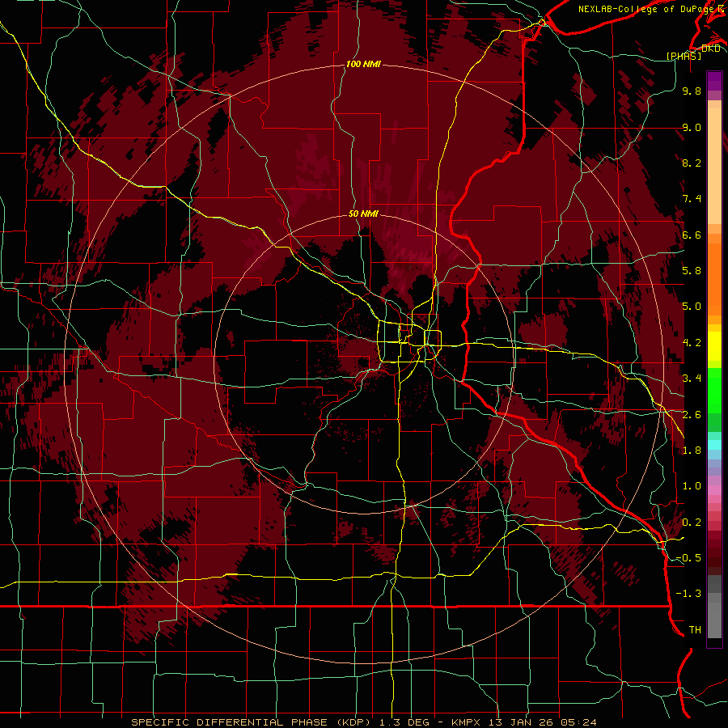The width and height of the screenshot is (728, 728).
Task: Click the 2.6 value on the color scale
Action: click(x=692, y=415)
